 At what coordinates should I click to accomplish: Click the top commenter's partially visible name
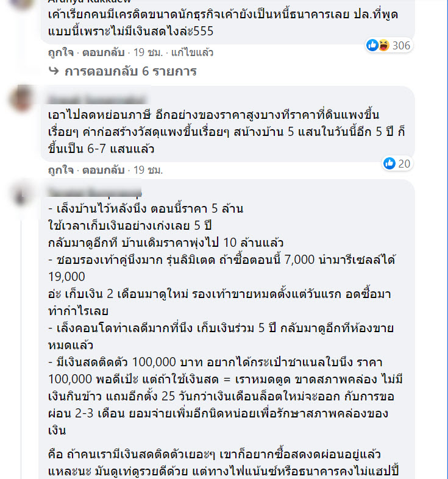tap(89, 2)
